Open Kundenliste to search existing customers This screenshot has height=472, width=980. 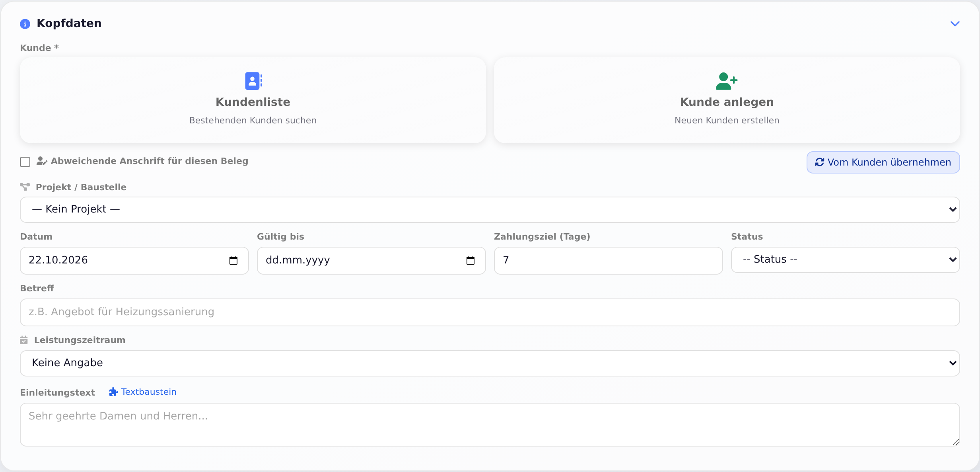253,100
